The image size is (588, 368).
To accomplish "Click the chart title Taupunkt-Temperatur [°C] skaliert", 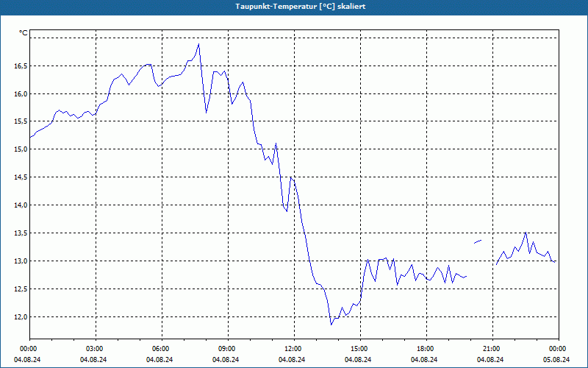I will [301, 7].
